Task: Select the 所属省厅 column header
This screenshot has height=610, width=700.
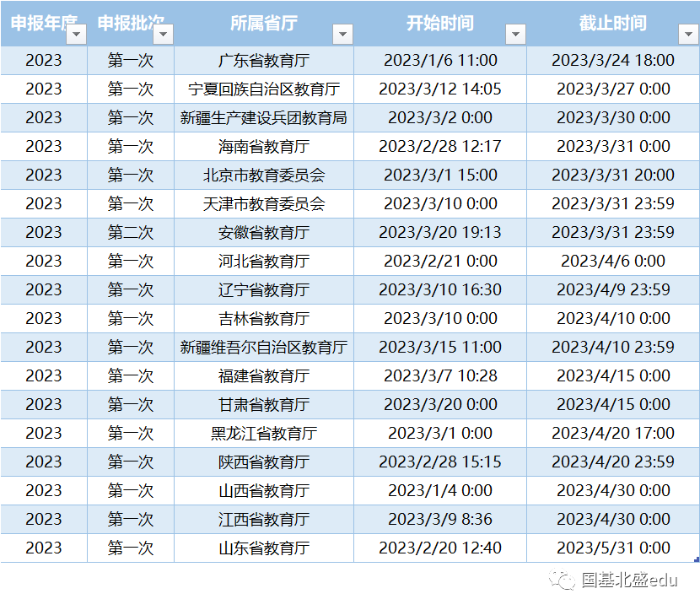Action: coord(261,24)
